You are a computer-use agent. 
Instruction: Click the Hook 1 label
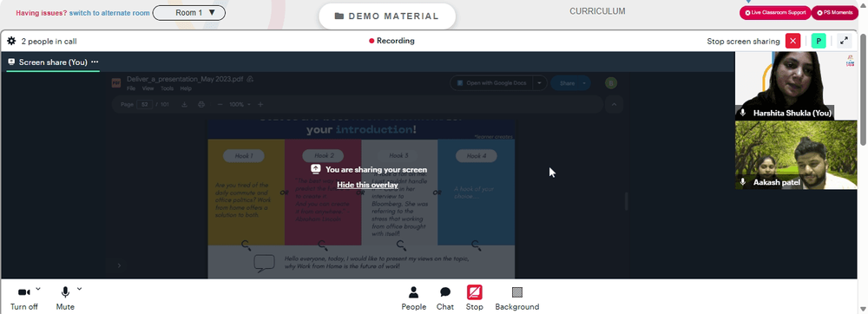[x=244, y=156]
